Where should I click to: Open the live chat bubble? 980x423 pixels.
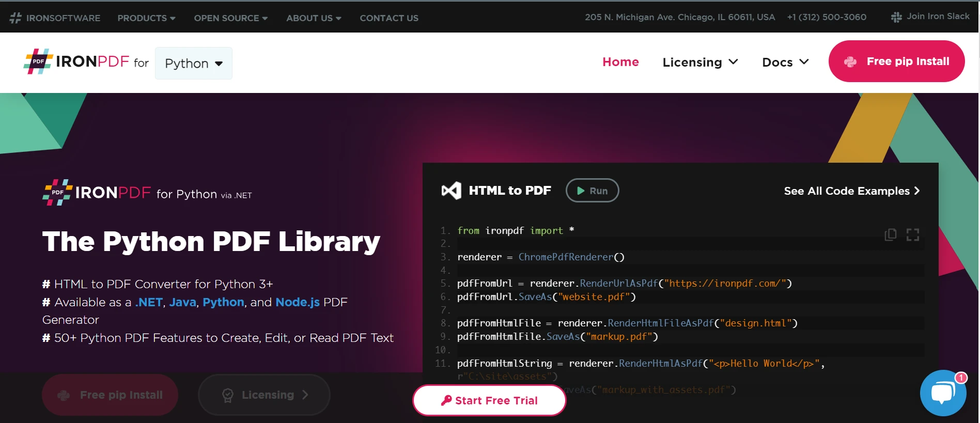943,393
